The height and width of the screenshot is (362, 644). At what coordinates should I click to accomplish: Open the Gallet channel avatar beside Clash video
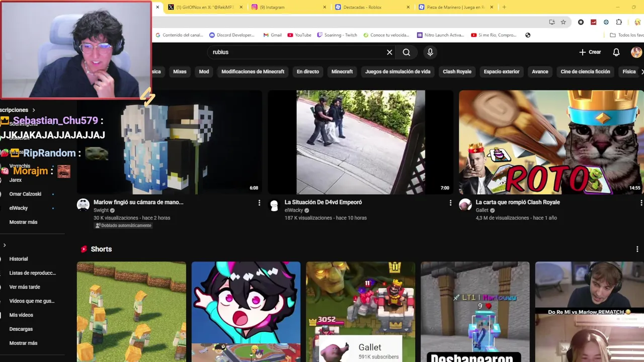(465, 205)
